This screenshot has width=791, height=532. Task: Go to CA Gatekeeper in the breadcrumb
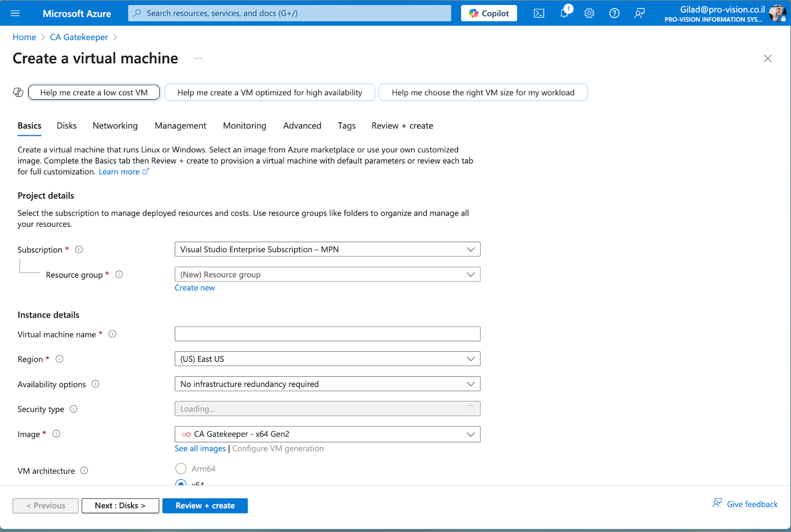(79, 38)
